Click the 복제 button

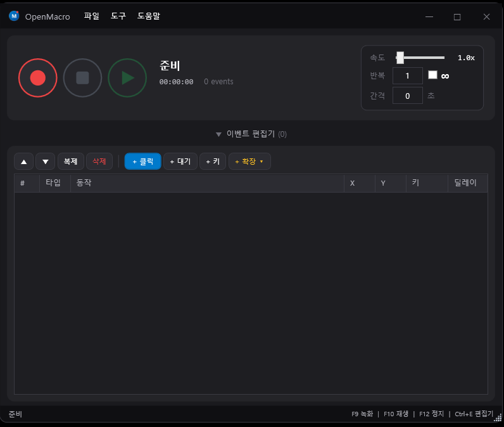pos(70,162)
